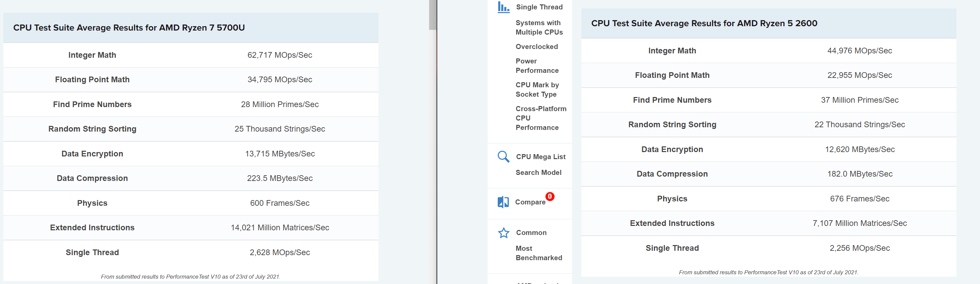Click the 25 Thousand Strings/Sec value

tap(280, 129)
